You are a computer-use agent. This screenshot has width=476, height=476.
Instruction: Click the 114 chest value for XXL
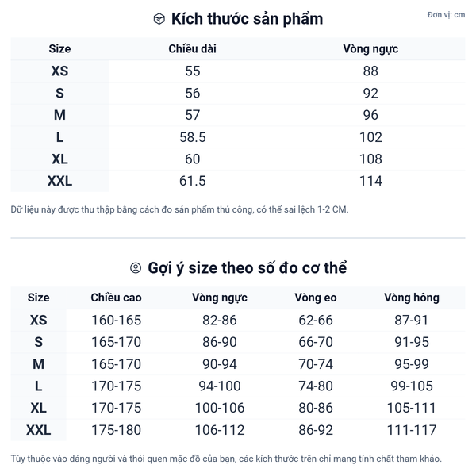(x=370, y=181)
